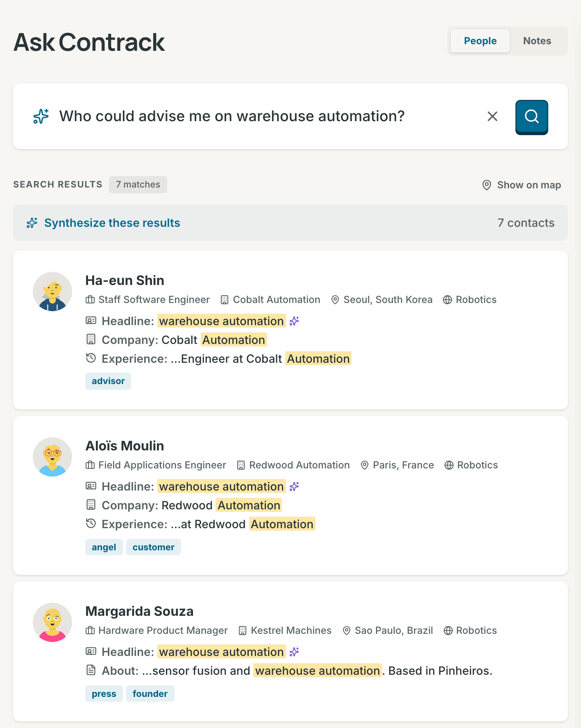The image size is (581, 728).
Task: Click location pin by Seoul, South Korea
Action: click(335, 300)
